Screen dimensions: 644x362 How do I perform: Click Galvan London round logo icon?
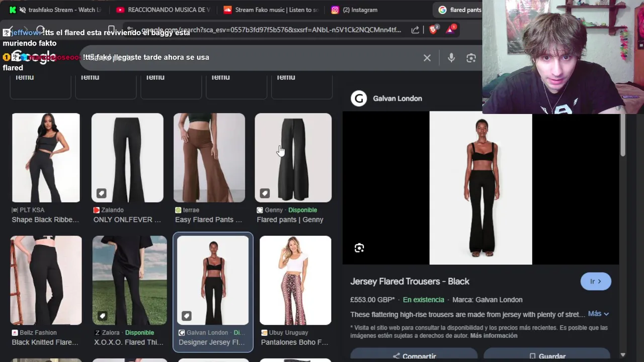click(359, 99)
